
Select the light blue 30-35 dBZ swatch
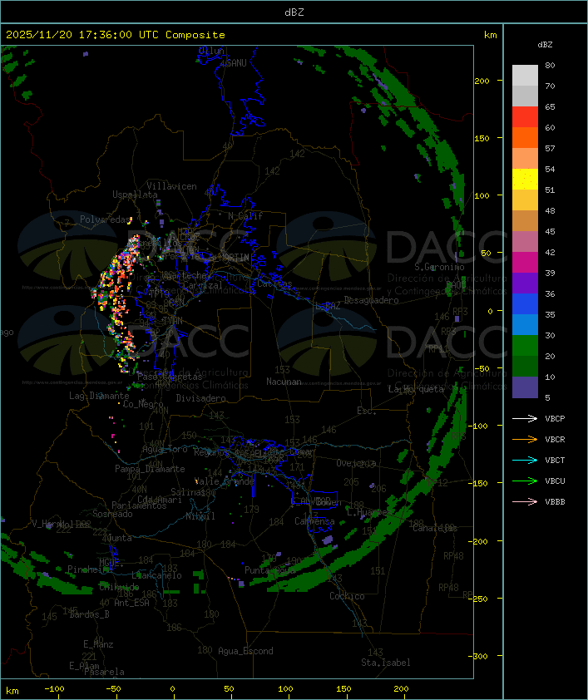click(x=525, y=325)
